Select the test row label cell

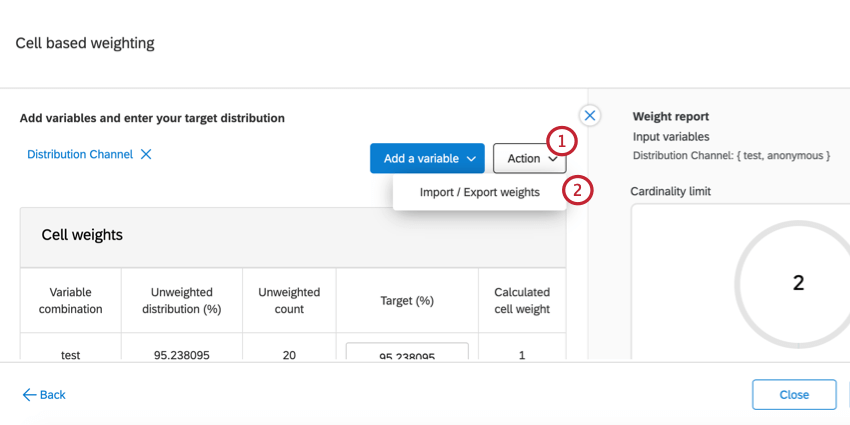click(71, 355)
